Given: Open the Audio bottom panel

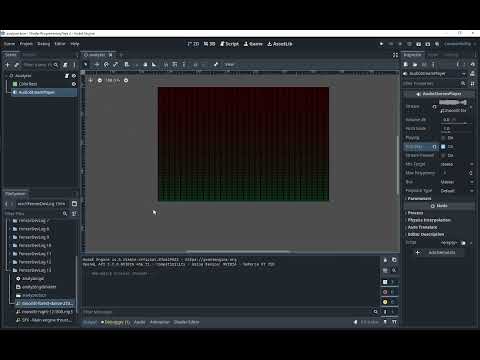Looking at the screenshot, I should coord(139,322).
